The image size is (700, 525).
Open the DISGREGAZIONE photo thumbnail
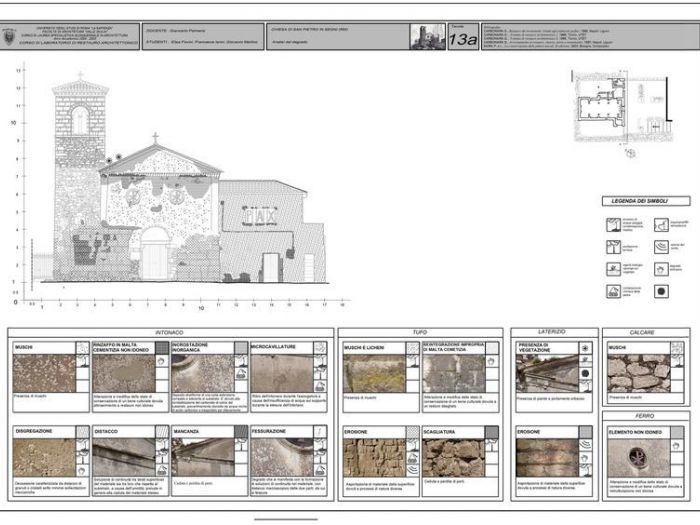point(44,458)
